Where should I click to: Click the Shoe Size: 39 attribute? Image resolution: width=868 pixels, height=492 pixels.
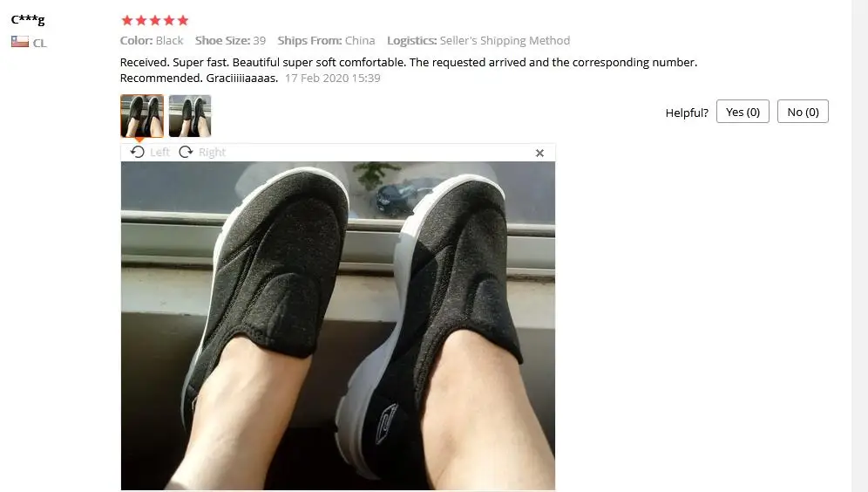tap(230, 40)
